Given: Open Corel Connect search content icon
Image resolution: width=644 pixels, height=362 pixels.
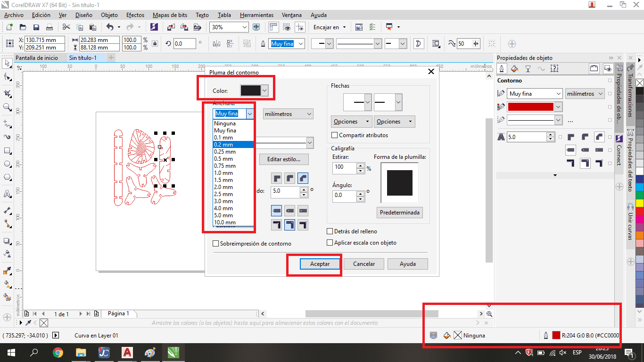Looking at the screenshot, I should 154,27.
